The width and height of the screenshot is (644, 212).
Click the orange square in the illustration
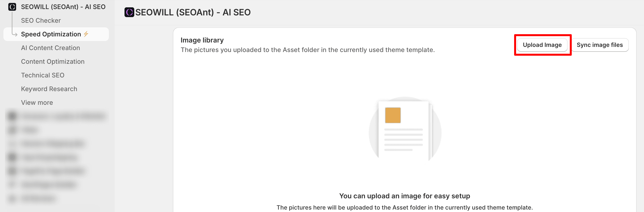coord(393,115)
